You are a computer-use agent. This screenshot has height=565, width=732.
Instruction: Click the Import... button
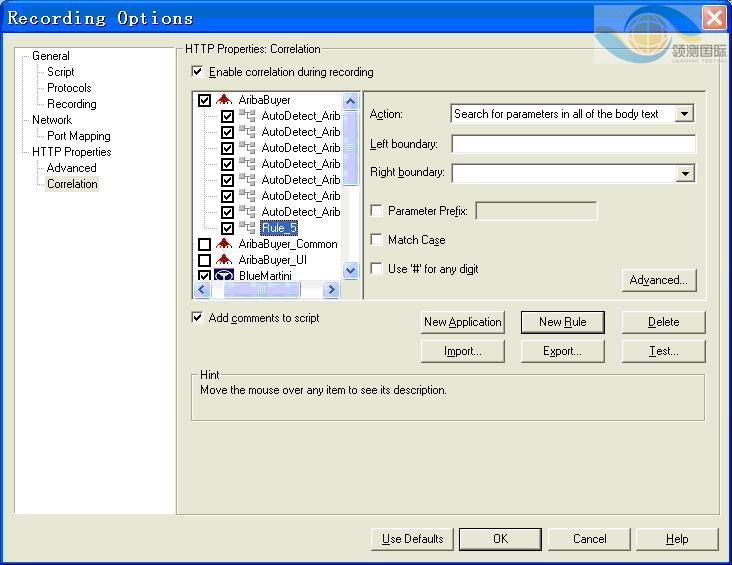[463, 351]
